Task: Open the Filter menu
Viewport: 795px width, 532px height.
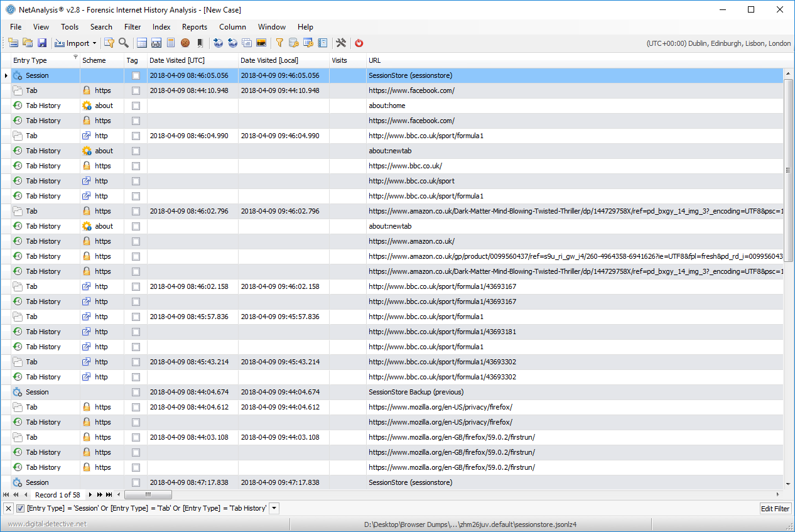Action: 132,27
